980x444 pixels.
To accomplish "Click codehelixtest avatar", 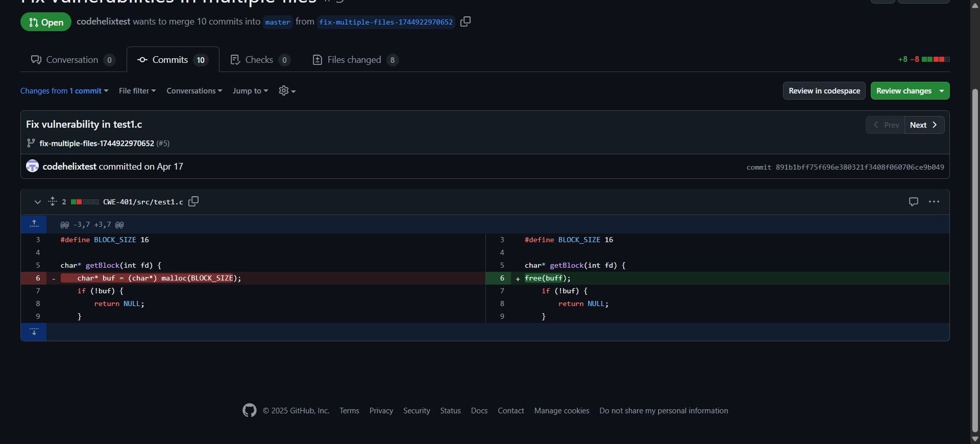I will point(32,166).
